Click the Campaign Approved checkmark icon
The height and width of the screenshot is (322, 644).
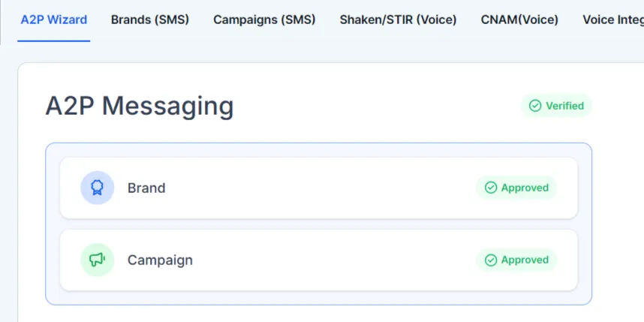point(491,260)
